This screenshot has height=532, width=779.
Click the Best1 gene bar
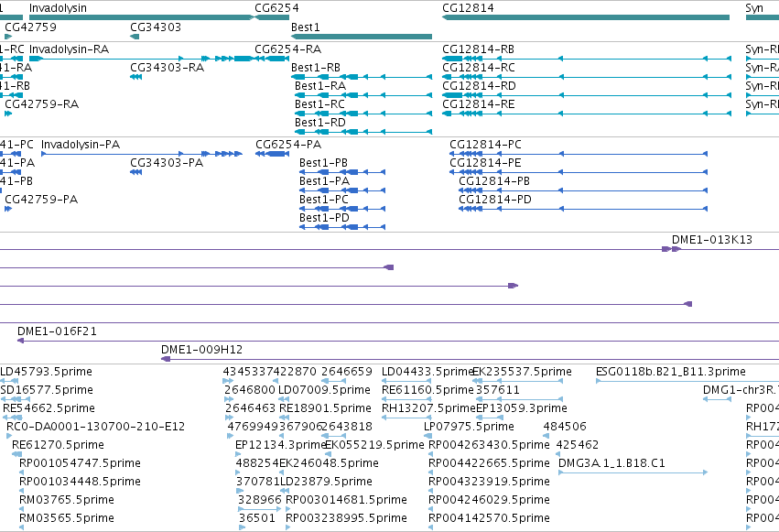pyautogui.click(x=362, y=37)
